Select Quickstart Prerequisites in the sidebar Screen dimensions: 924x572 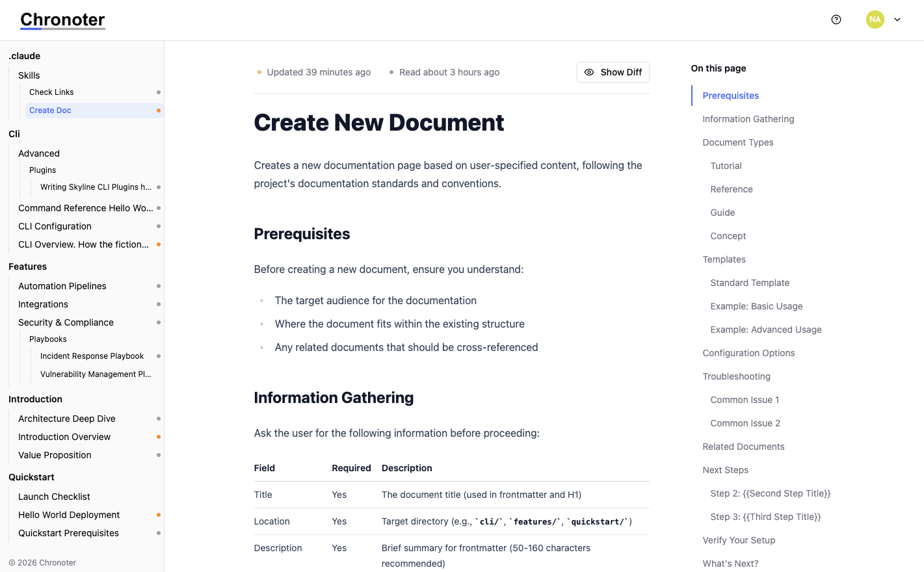point(68,533)
